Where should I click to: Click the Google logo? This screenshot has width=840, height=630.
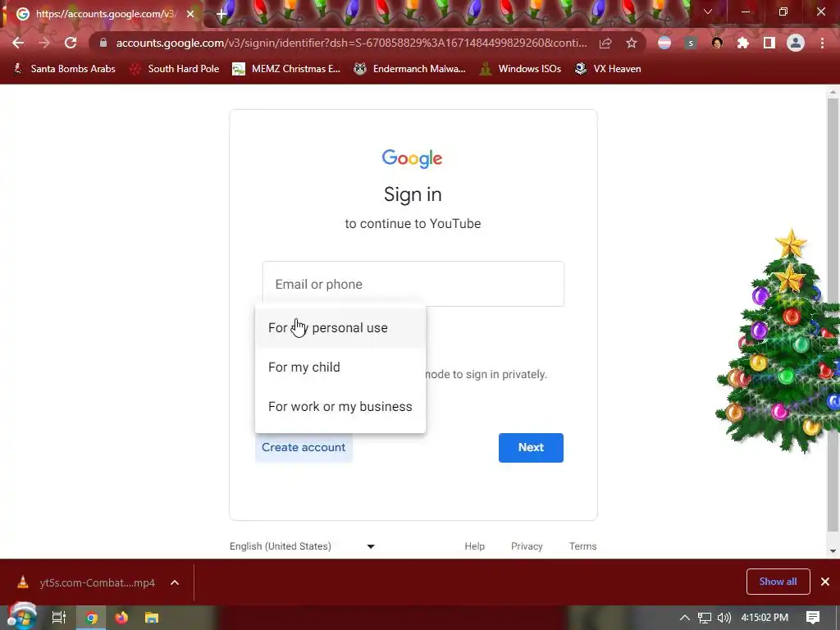412,158
